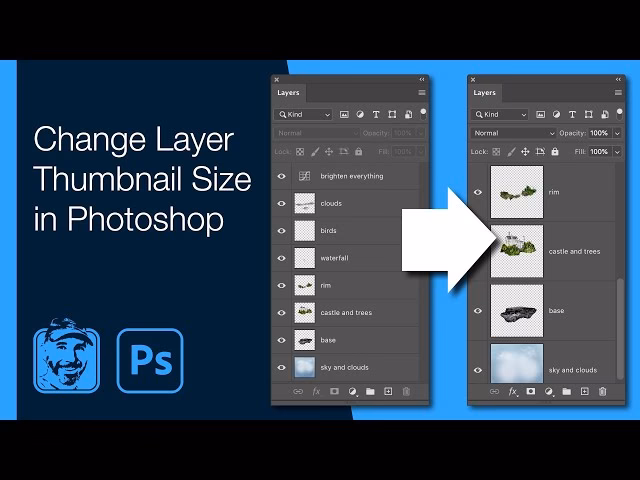Open Normal blend mode dropdown in right panel

(x=513, y=133)
